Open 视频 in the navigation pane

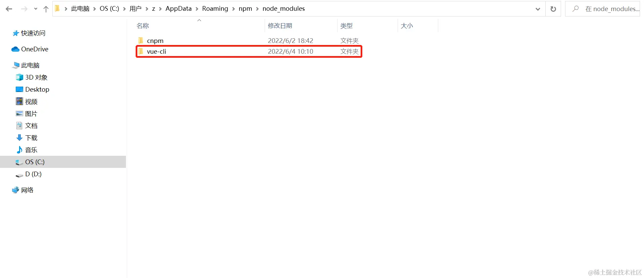[31, 101]
